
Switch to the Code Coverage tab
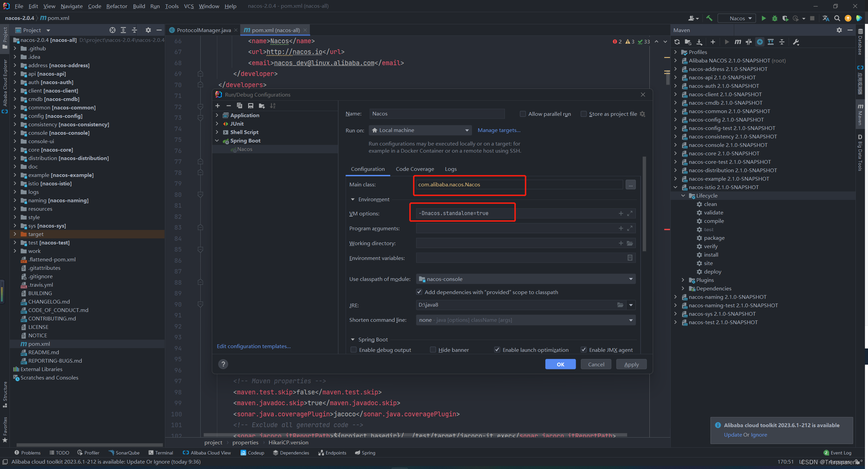tap(415, 169)
